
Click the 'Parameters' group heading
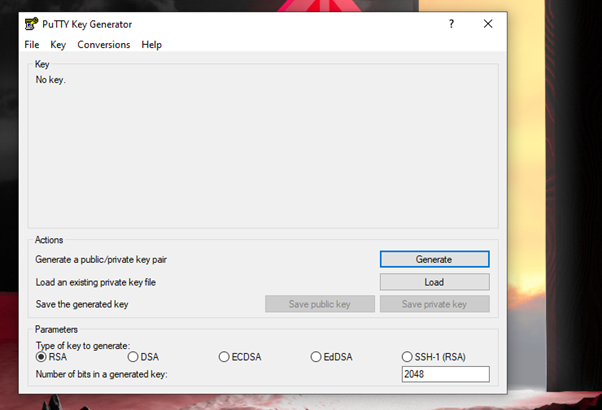pos(56,329)
